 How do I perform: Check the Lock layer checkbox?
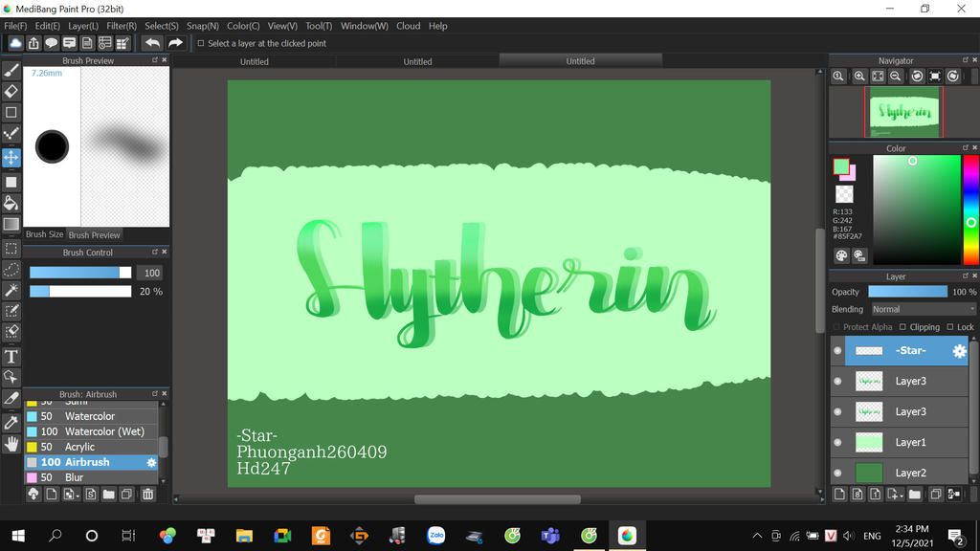950,327
